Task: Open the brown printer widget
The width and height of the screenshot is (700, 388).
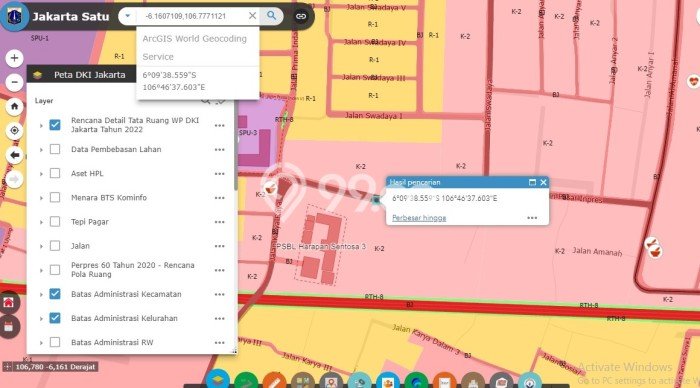Action: point(473,381)
